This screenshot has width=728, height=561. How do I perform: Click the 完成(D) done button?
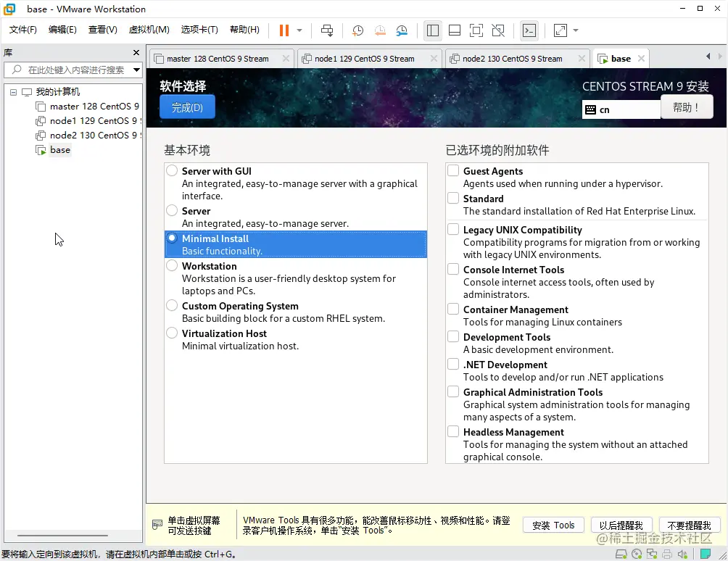coord(187,107)
